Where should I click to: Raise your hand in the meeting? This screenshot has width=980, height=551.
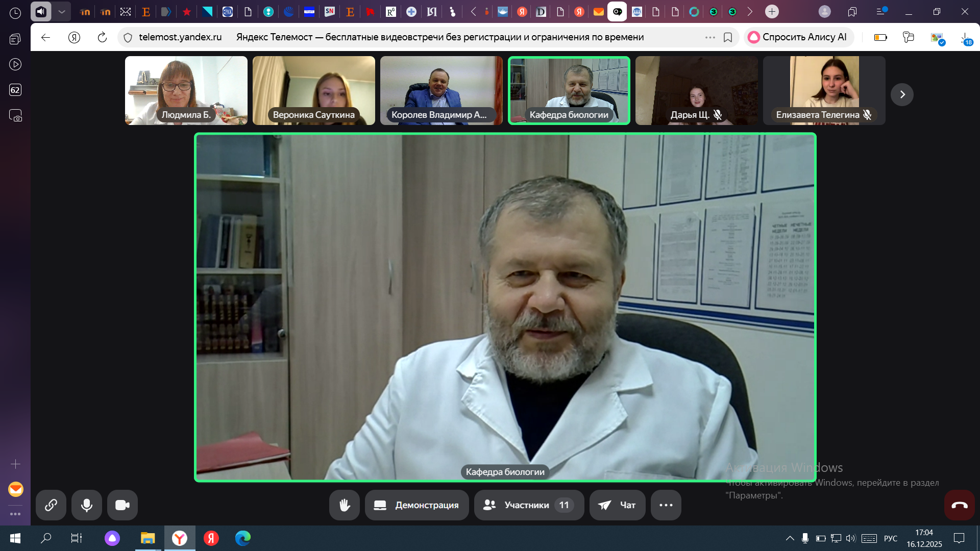click(x=345, y=505)
